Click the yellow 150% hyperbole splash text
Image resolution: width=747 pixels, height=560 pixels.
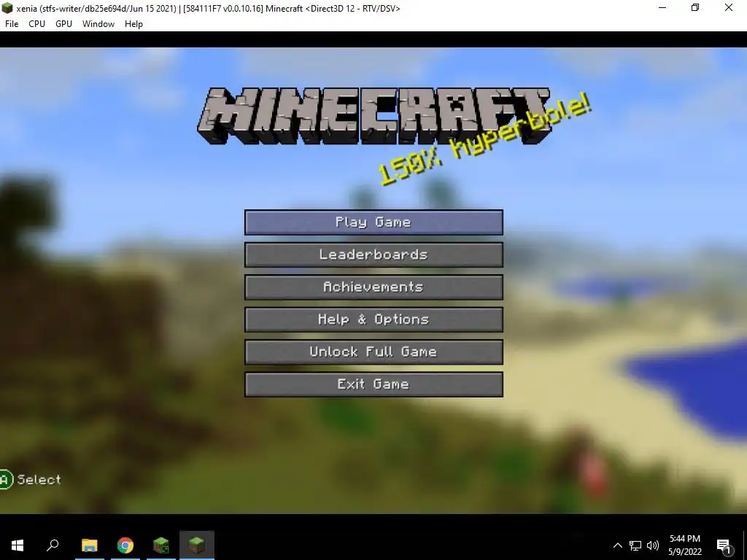point(485,139)
